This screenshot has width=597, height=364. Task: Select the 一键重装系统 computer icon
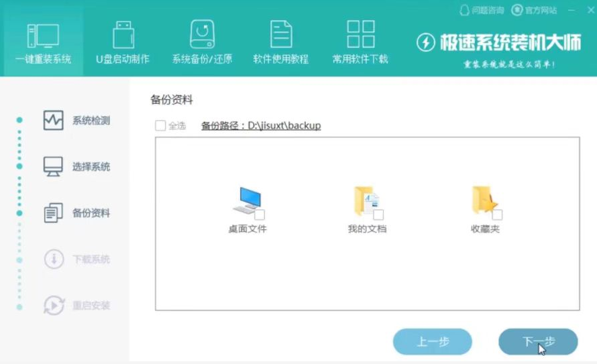pos(43,36)
